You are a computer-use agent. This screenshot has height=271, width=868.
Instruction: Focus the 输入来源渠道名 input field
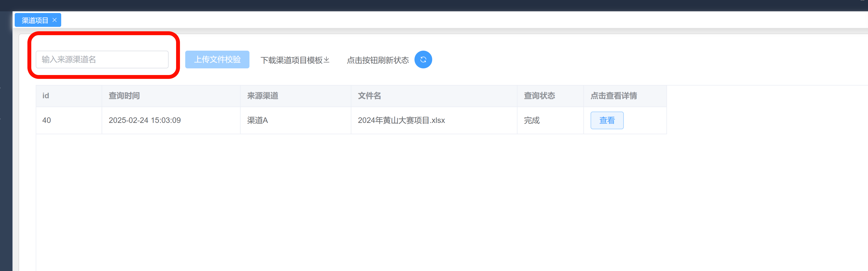[x=102, y=60]
